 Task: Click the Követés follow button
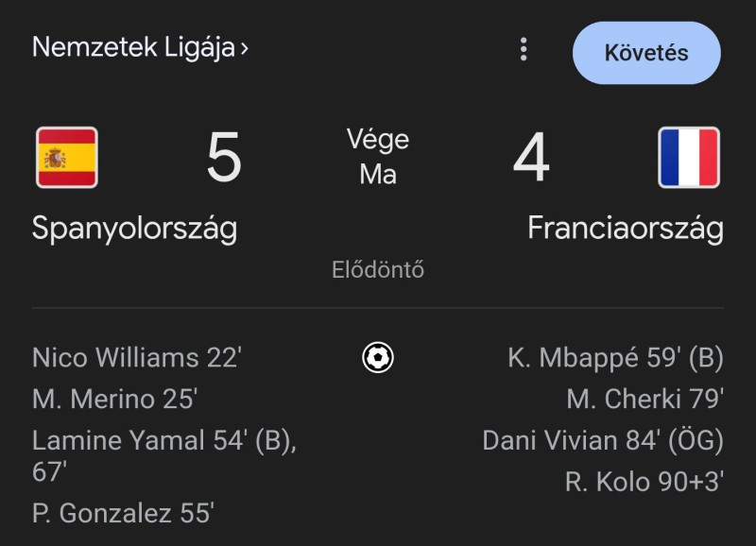646,53
